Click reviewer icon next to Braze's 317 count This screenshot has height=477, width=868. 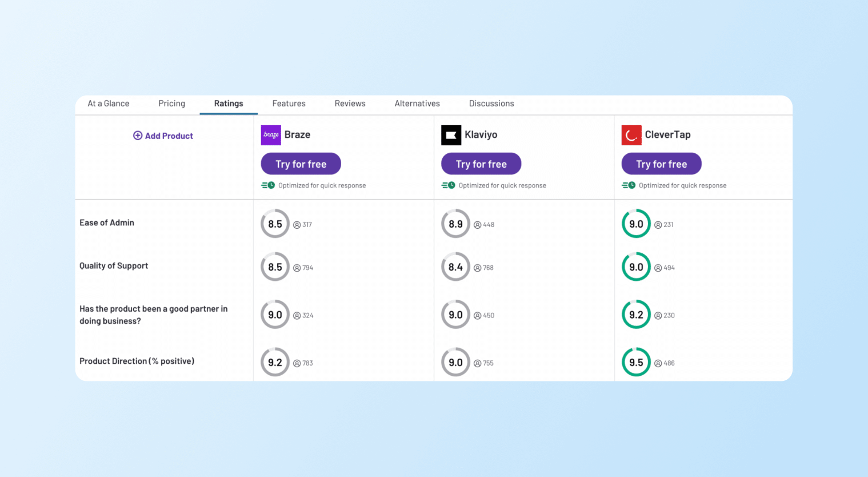tap(297, 225)
